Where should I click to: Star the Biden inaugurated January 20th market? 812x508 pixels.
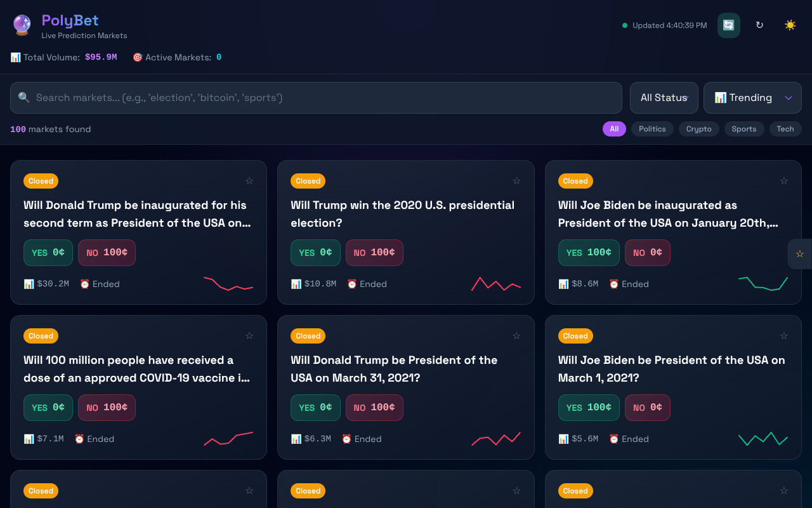[x=784, y=181]
